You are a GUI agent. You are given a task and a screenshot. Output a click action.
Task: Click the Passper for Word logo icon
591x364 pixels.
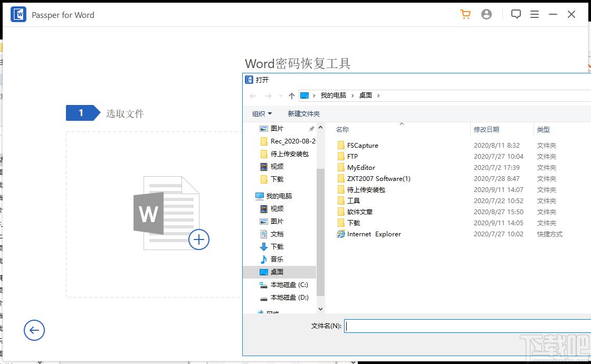[x=18, y=15]
